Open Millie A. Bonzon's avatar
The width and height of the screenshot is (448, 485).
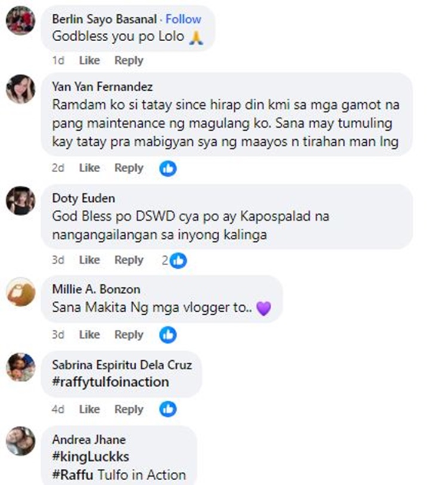[20, 291]
